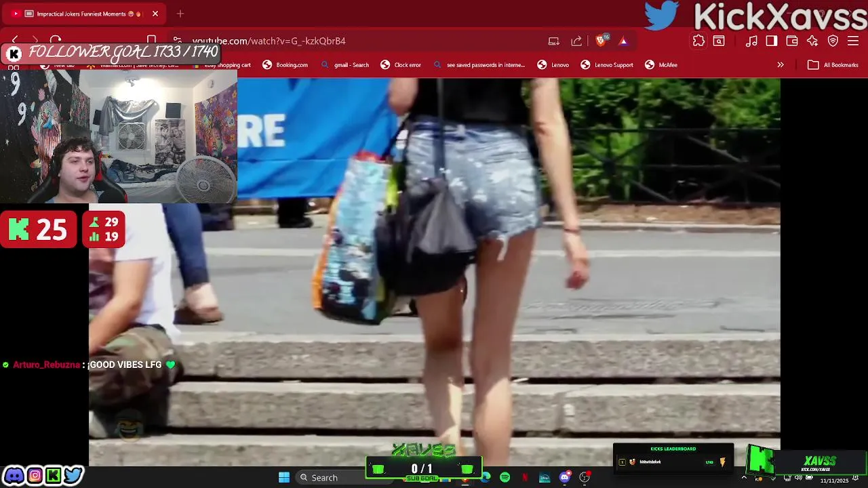Open the Extensions puzzle icon
868x488 pixels.
pyautogui.click(x=698, y=41)
